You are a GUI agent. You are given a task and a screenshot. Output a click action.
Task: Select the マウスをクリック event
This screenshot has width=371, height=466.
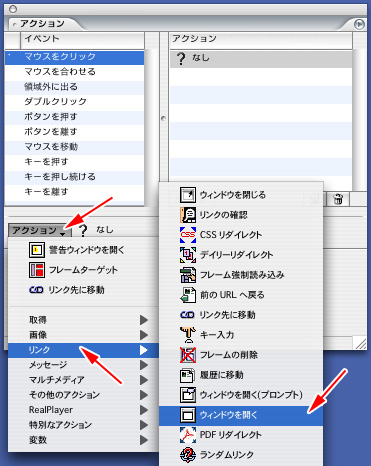(75, 57)
